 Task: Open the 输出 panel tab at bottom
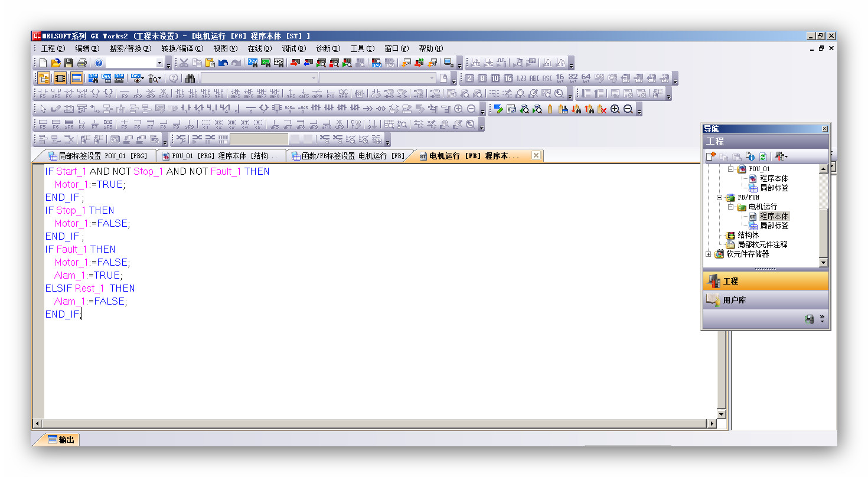pyautogui.click(x=61, y=440)
